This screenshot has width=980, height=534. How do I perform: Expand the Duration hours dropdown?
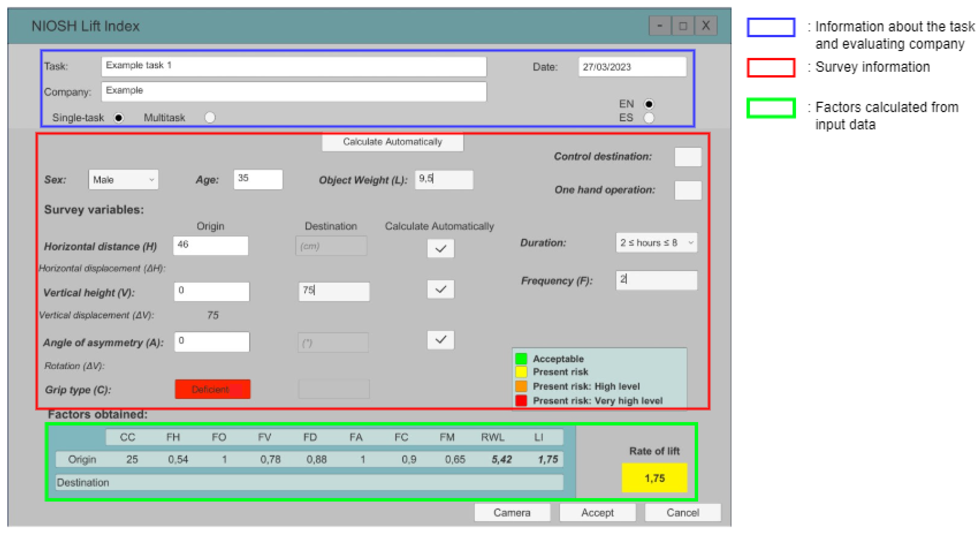656,243
